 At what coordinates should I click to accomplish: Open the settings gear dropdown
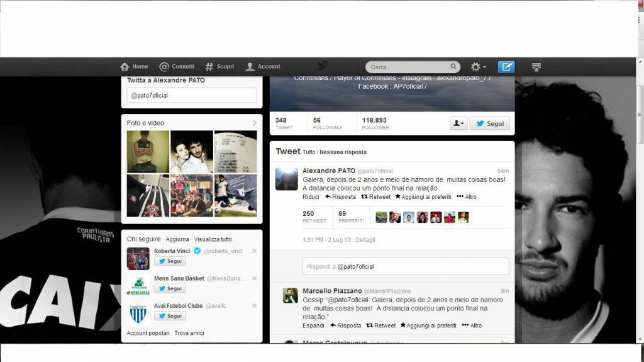point(478,67)
